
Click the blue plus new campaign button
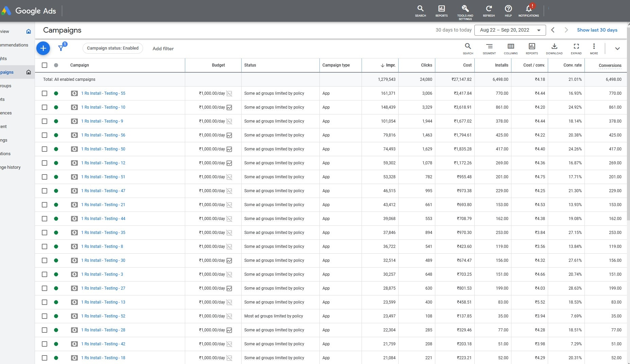[x=43, y=48]
